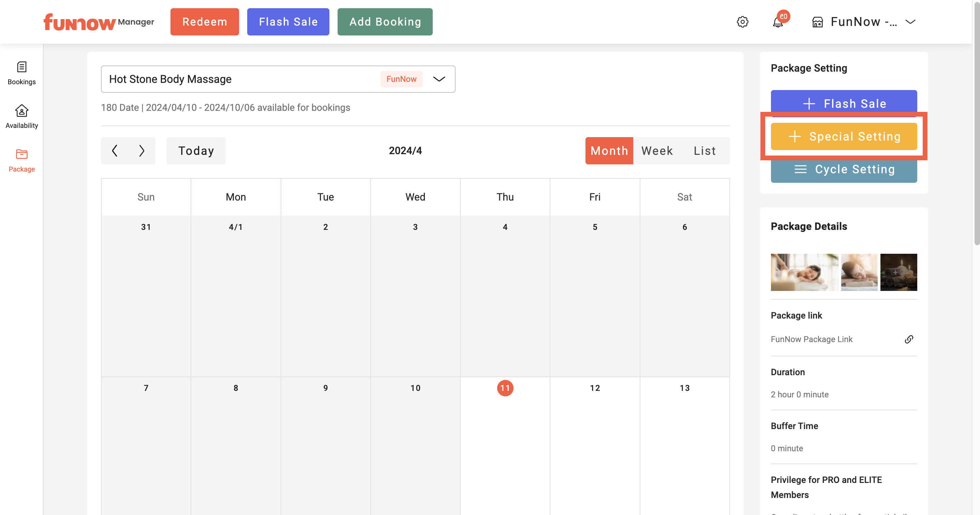Click the funnow Manager logo
Screen dimensions: 980x515
[x=99, y=22]
